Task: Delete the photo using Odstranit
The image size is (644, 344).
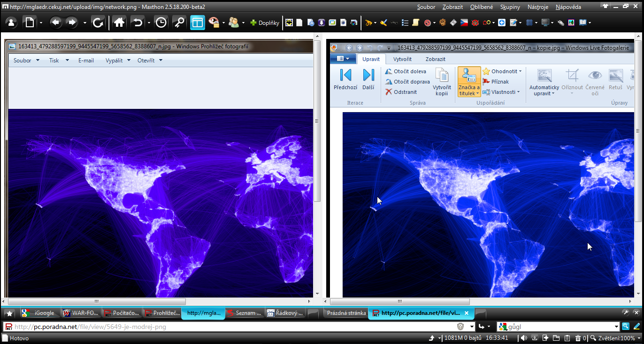Action: click(401, 92)
